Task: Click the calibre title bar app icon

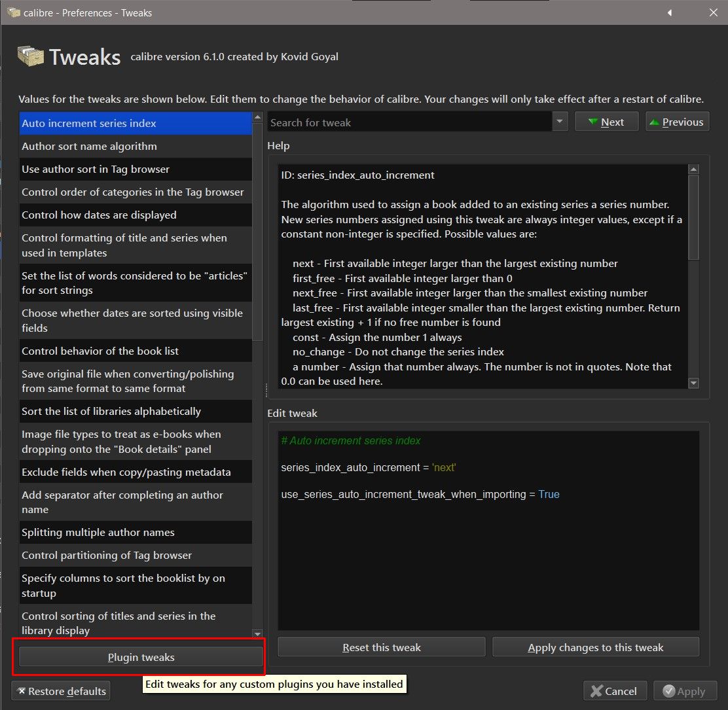Action: pos(14,12)
